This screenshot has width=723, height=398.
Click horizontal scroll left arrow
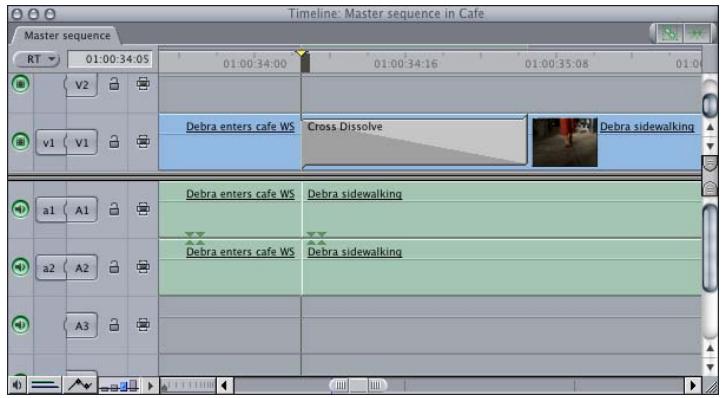(x=225, y=385)
